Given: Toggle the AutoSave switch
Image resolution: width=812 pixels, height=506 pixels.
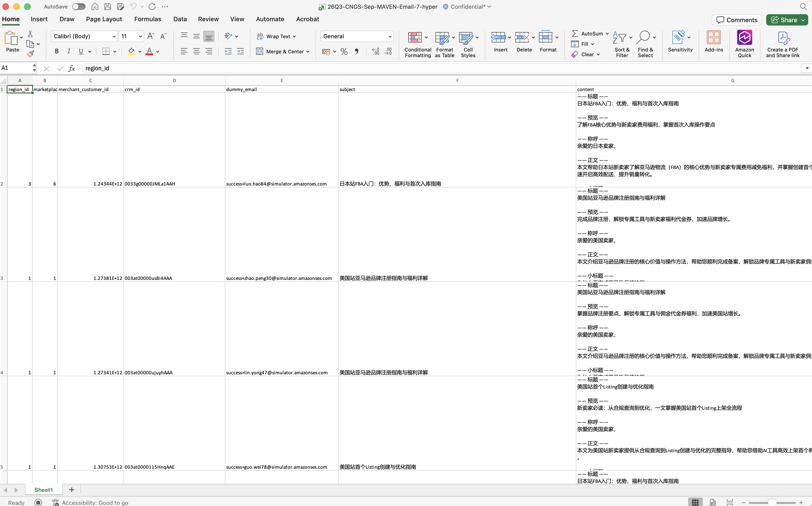Looking at the screenshot, I should (x=79, y=6).
